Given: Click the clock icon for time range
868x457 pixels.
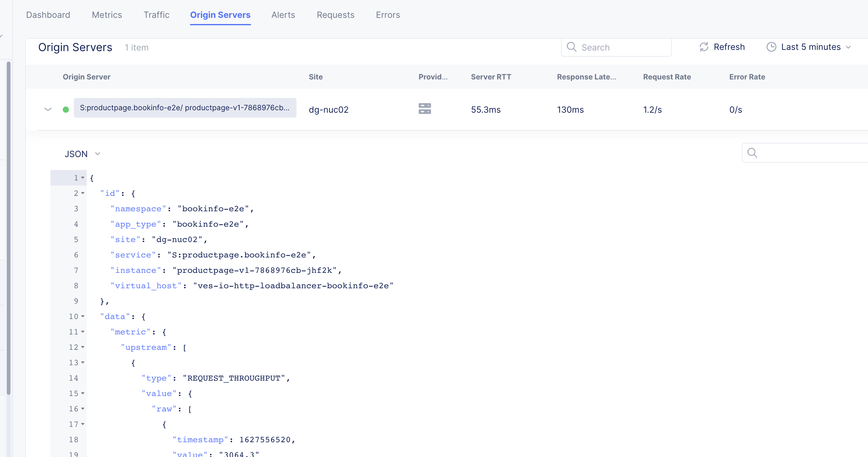Looking at the screenshot, I should (771, 47).
